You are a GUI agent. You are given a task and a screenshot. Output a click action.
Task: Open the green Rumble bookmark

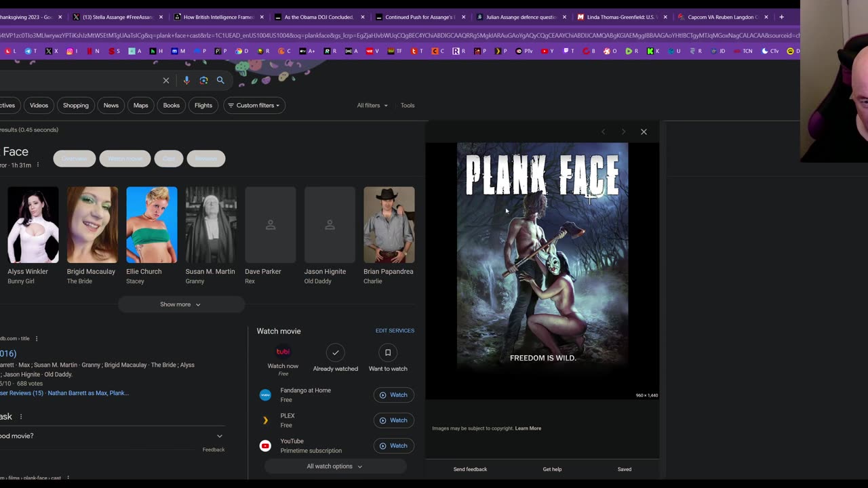[x=632, y=51]
